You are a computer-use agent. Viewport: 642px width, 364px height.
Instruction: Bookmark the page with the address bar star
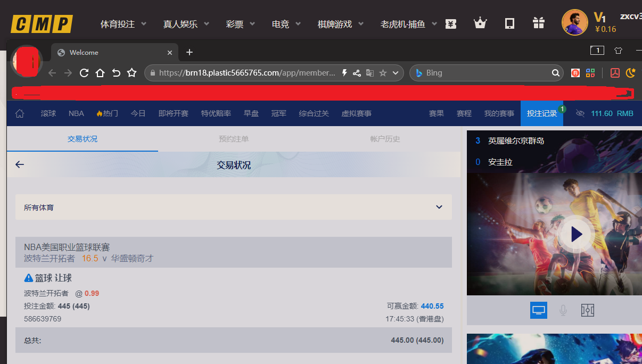click(382, 73)
